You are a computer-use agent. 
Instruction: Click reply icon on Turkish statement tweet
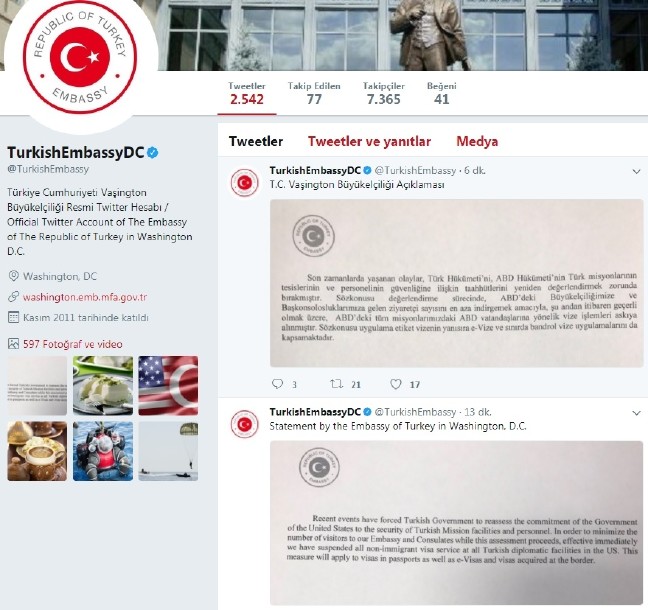coord(277,384)
